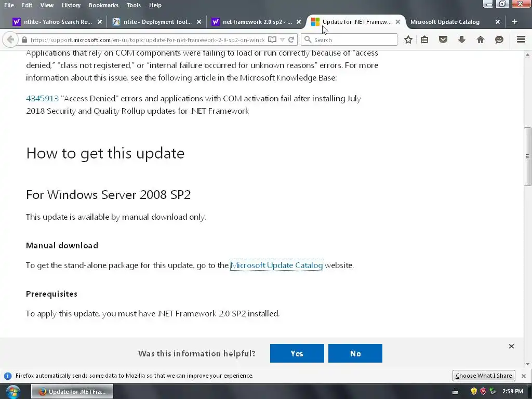532x399 pixels.
Task: Answer Yes to helpful question
Action: 297,353
